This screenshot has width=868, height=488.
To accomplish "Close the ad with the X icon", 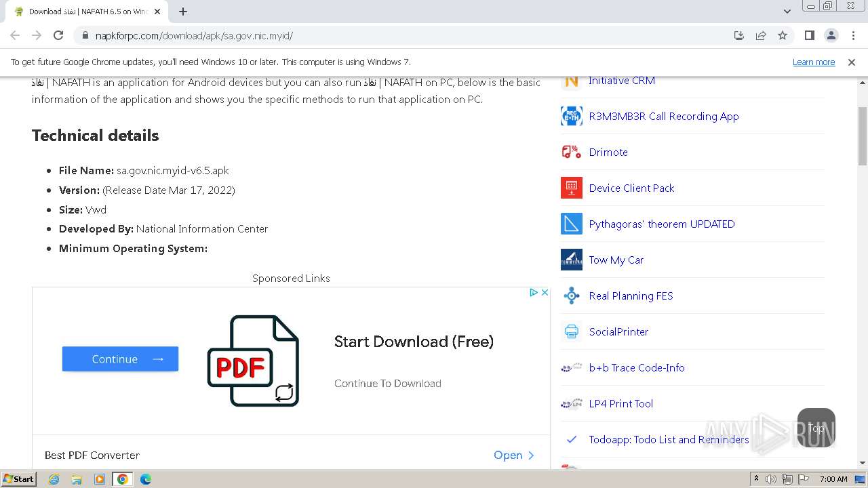I will 545,293.
